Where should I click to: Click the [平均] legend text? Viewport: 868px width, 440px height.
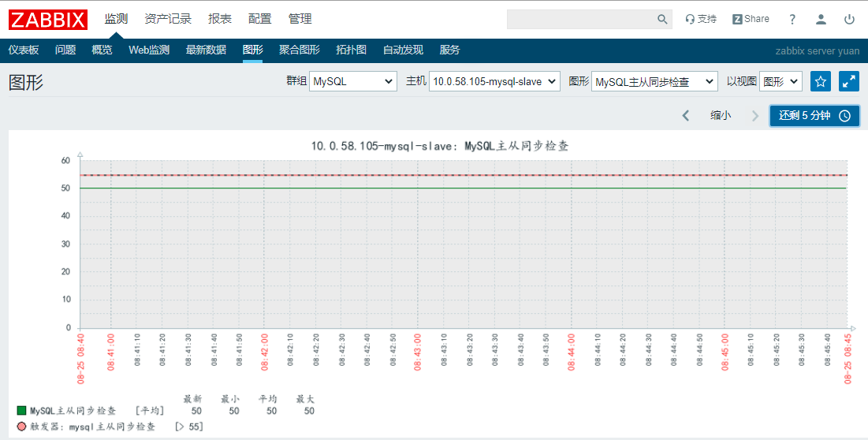150,411
